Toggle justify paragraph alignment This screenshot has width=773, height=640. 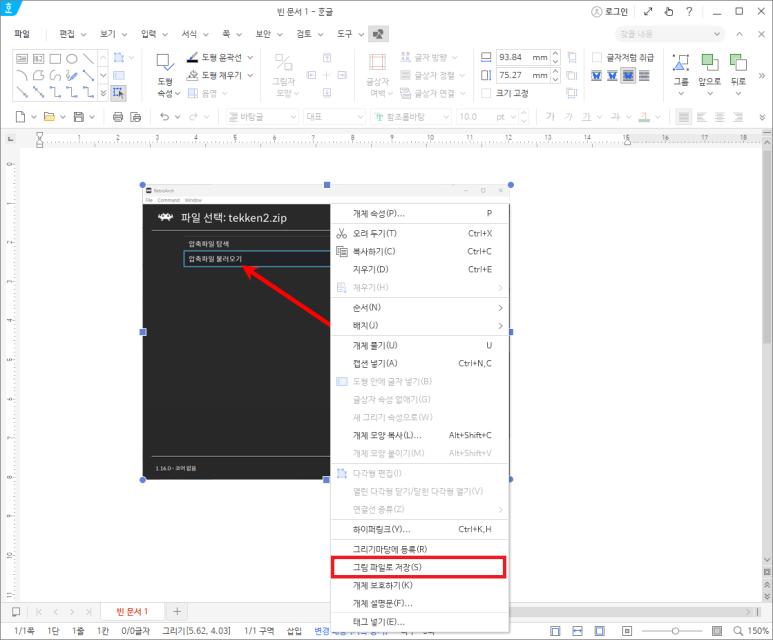(x=683, y=117)
